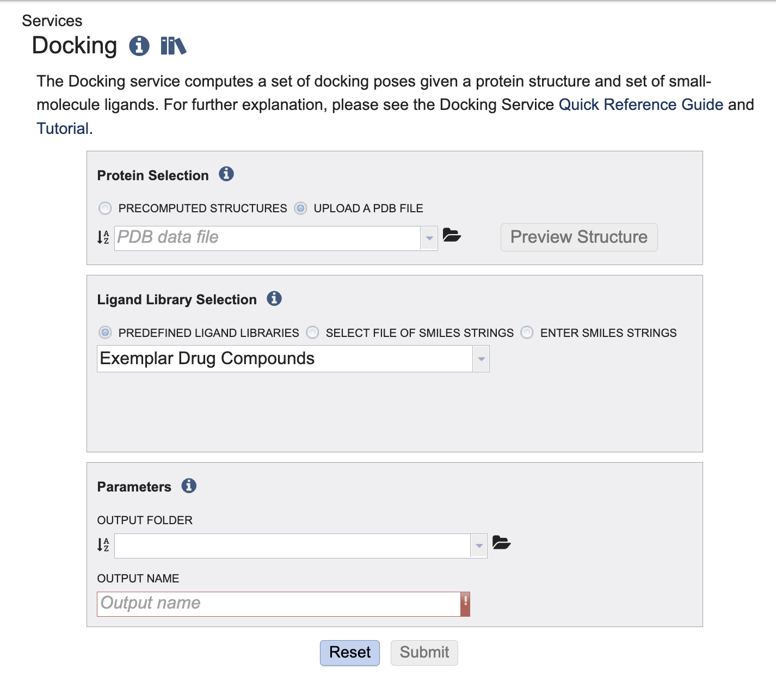776x700 pixels.
Task: Select the Precomputed Structures radio button
Action: (105, 208)
